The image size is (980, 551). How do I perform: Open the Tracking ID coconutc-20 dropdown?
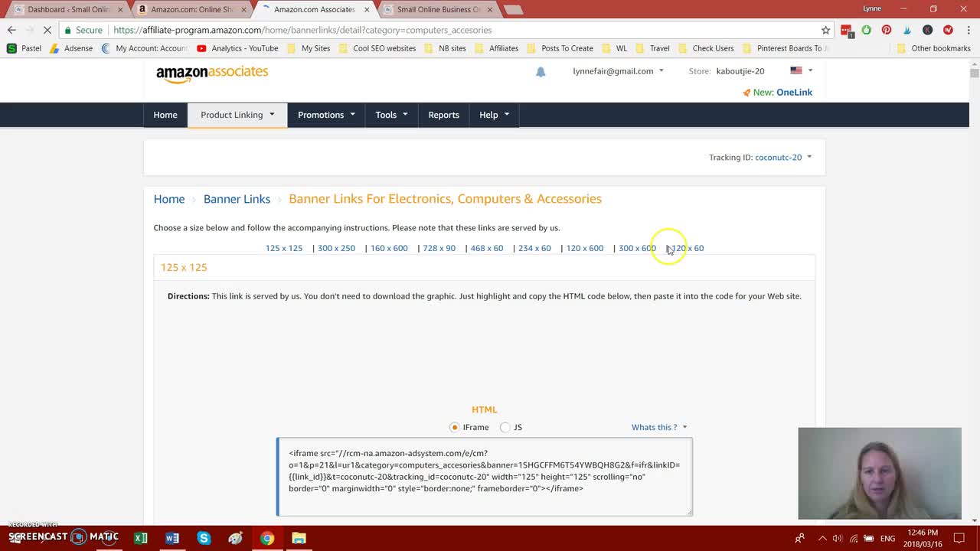point(783,157)
